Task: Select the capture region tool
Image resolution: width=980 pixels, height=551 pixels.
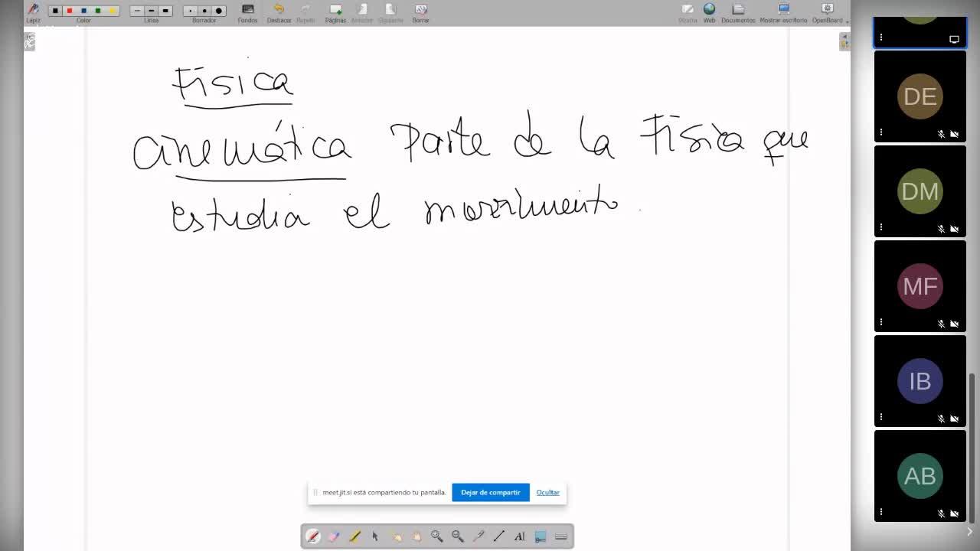Action: pos(541,536)
